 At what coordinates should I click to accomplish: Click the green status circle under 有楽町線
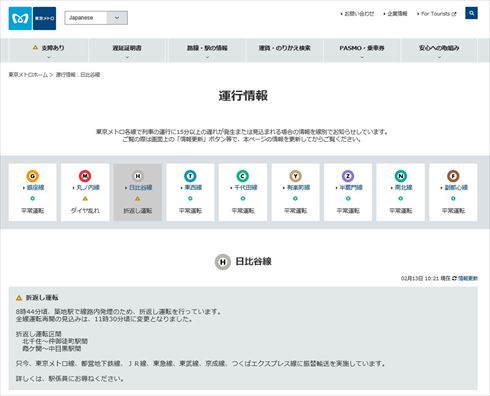click(x=295, y=198)
